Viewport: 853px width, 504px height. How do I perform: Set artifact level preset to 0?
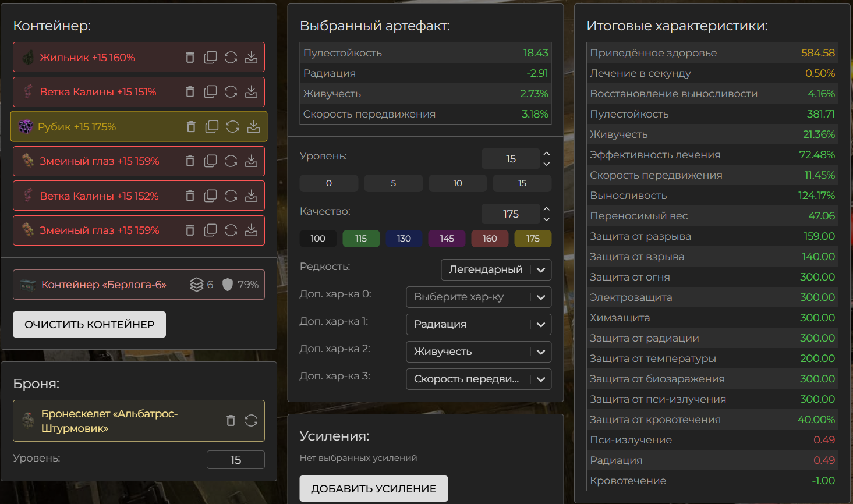click(x=328, y=183)
